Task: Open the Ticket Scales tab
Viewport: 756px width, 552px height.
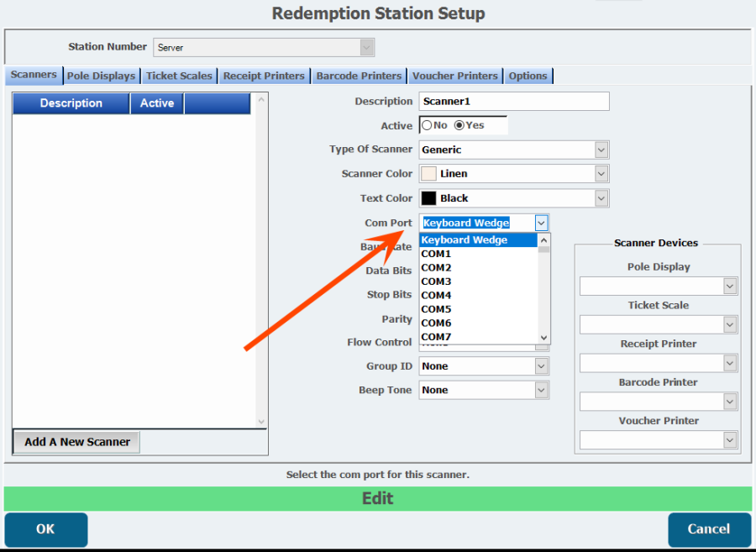Action: [x=179, y=76]
